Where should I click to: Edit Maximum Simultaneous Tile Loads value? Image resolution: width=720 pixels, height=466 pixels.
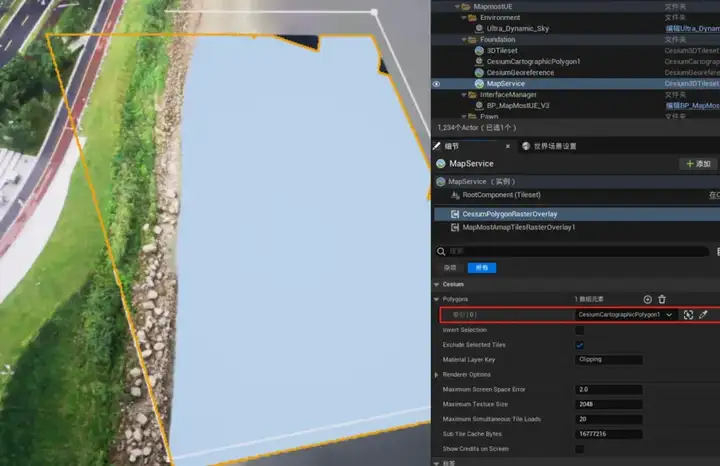click(608, 419)
